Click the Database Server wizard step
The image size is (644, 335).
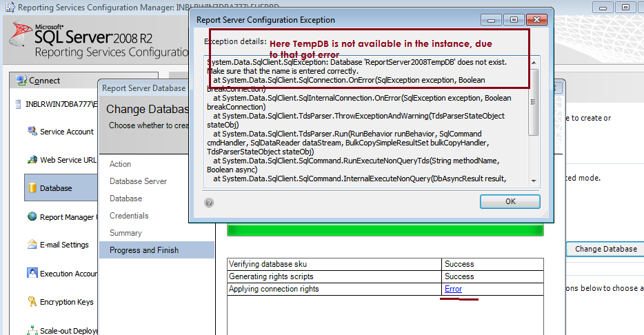click(x=138, y=181)
